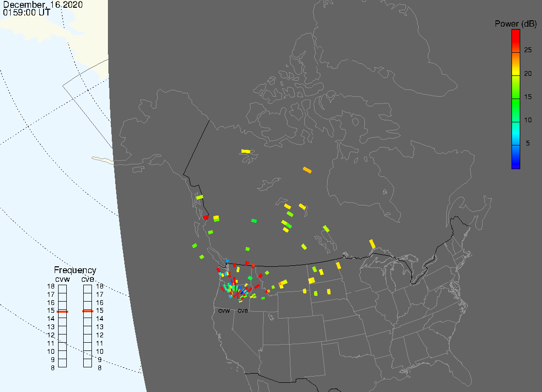Select the 10 tick on power scale
The image size is (542, 392).
tap(528, 120)
